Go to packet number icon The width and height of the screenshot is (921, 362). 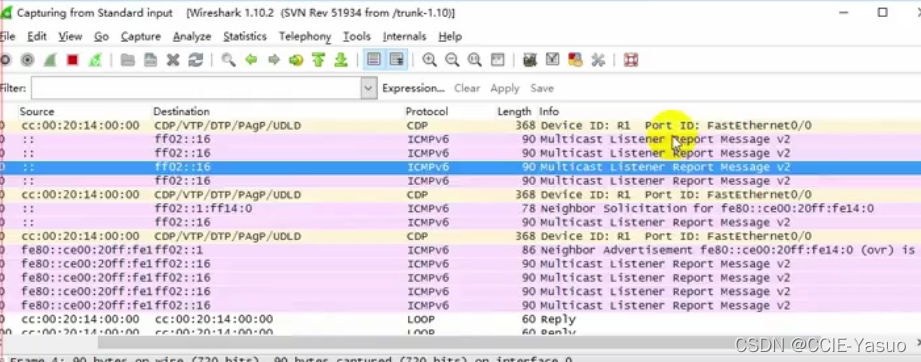click(296, 60)
